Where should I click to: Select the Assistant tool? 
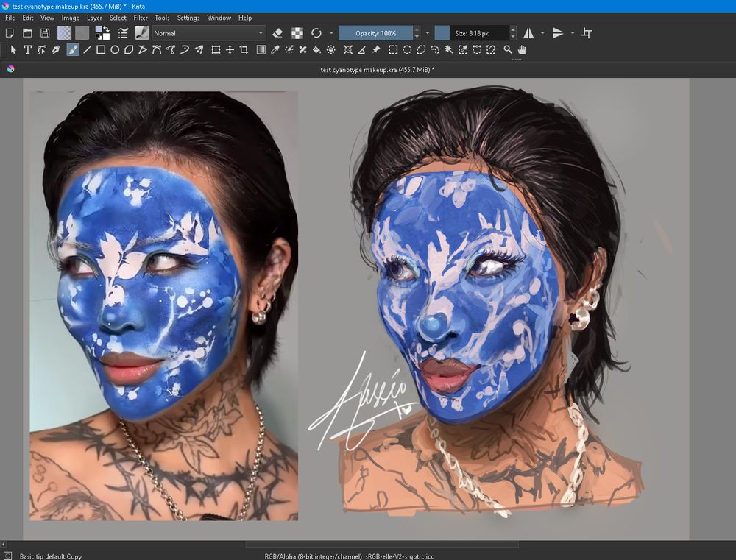pyautogui.click(x=348, y=50)
